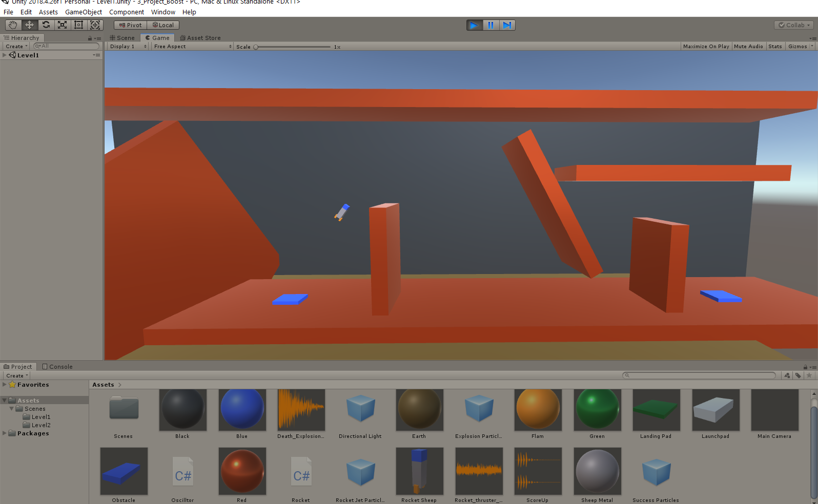Click the Hierarchy search field
The height and width of the screenshot is (504, 818).
(x=66, y=46)
